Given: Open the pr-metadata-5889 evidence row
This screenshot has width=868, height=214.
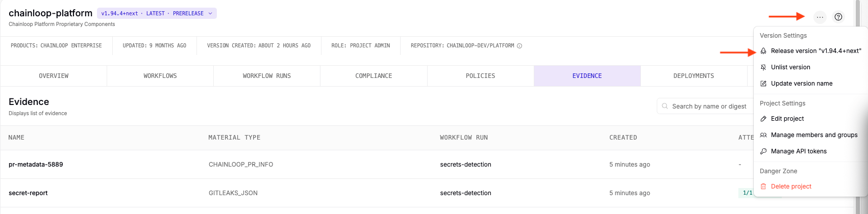Looking at the screenshot, I should pyautogui.click(x=36, y=165).
